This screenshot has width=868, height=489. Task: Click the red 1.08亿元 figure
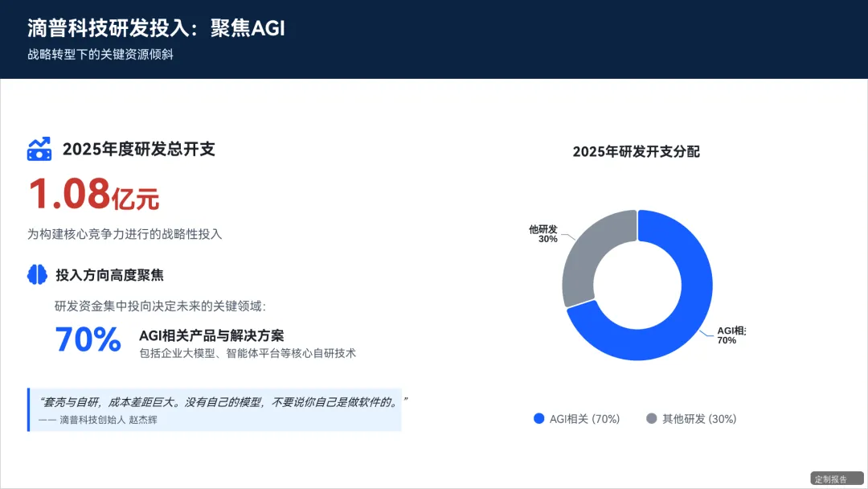(93, 194)
